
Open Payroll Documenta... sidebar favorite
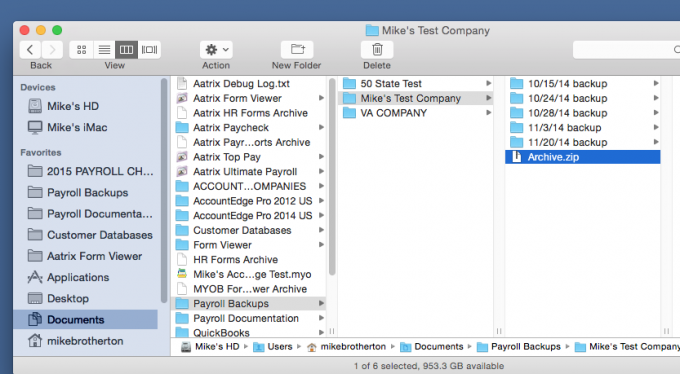[x=90, y=214]
